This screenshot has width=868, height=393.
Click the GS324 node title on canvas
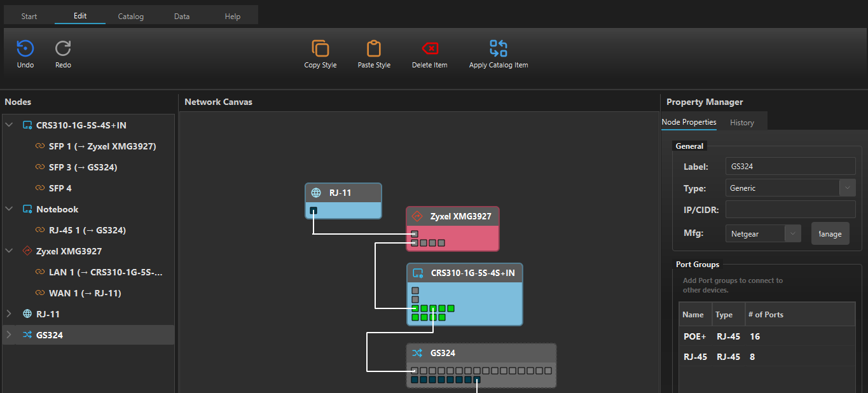[x=443, y=353]
